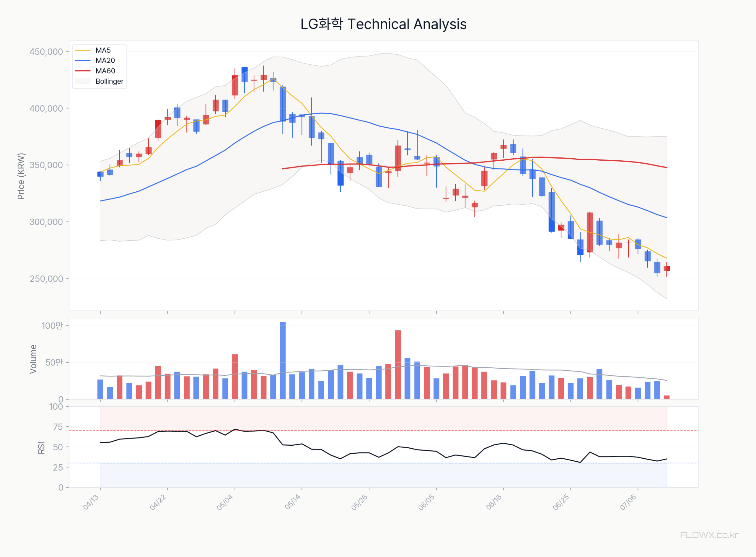Viewport: 756px width, 557px height.
Task: Select the 'Price (KRW)' axis title
Action: [x=21, y=176]
